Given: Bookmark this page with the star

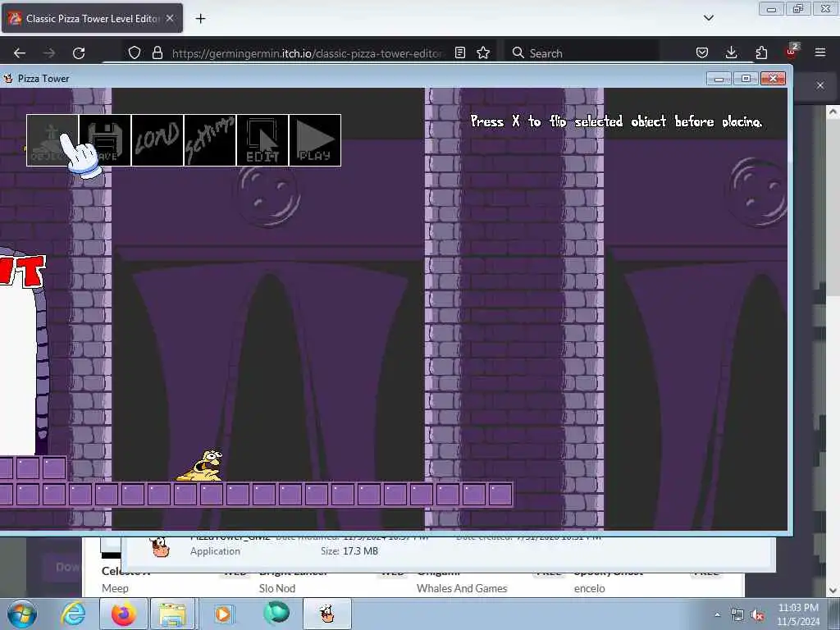Looking at the screenshot, I should tap(483, 53).
